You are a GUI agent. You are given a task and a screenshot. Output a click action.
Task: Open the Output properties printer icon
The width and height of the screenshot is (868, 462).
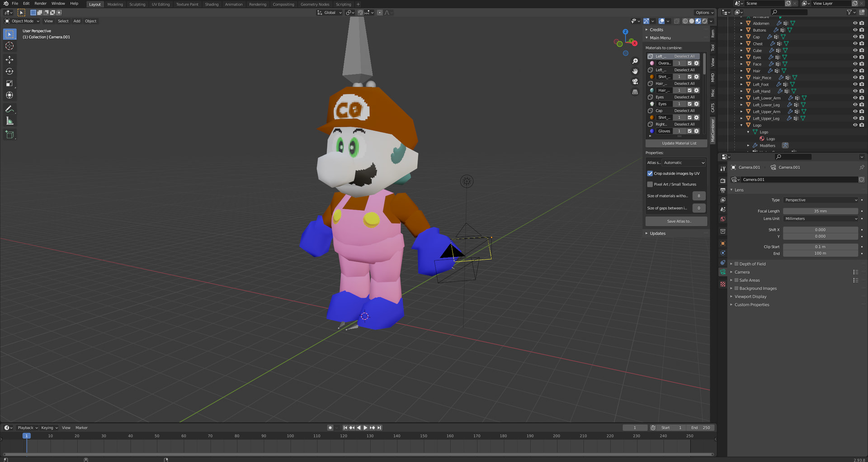tap(723, 190)
